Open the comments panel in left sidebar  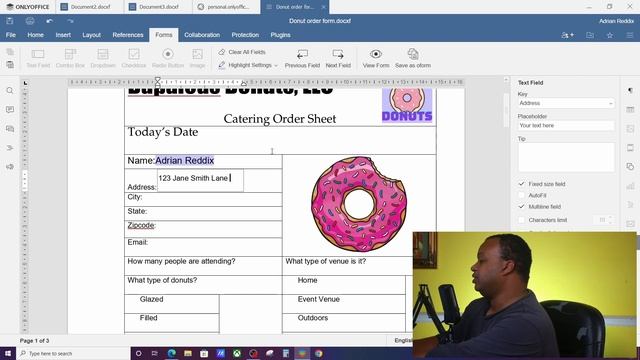click(10, 109)
